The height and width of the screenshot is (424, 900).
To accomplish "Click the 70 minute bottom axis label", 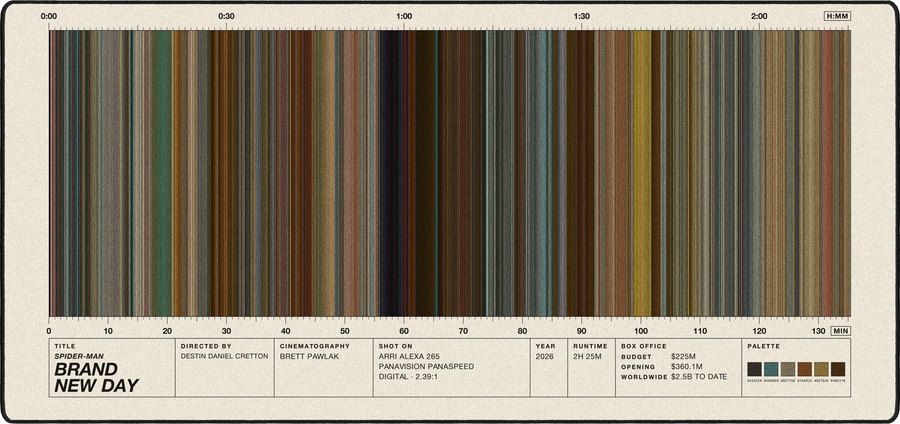I will pyautogui.click(x=463, y=331).
